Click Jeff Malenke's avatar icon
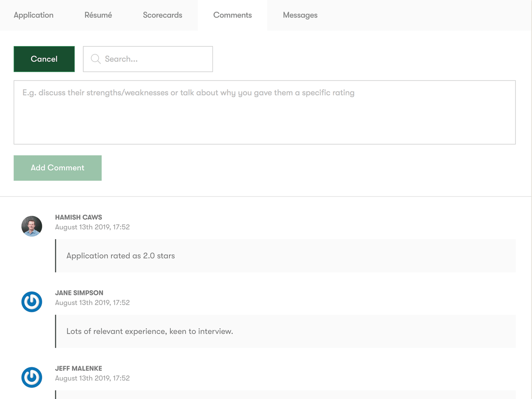 click(x=32, y=377)
